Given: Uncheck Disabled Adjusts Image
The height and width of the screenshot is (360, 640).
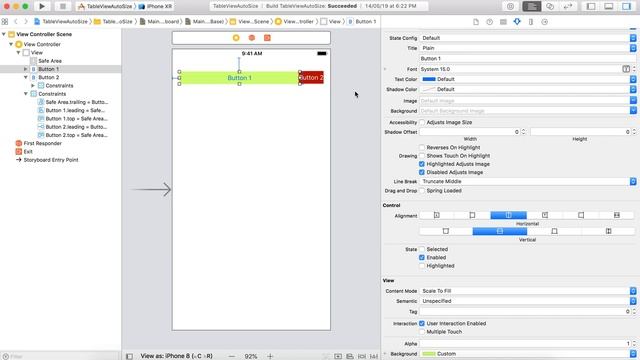Looking at the screenshot, I should point(422,172).
